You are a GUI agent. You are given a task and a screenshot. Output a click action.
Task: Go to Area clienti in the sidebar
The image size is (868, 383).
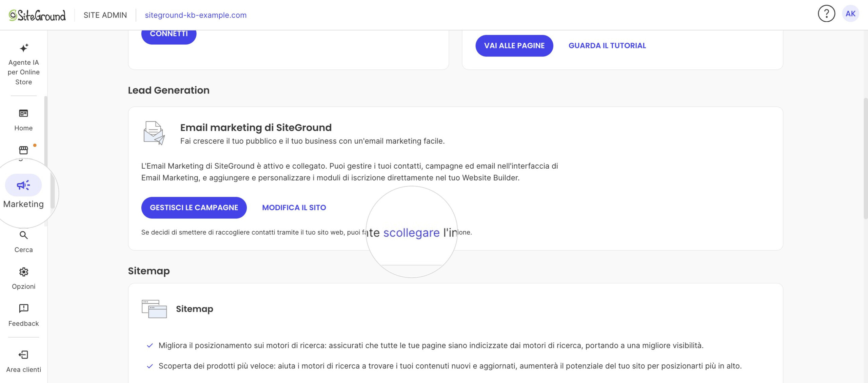click(23, 362)
